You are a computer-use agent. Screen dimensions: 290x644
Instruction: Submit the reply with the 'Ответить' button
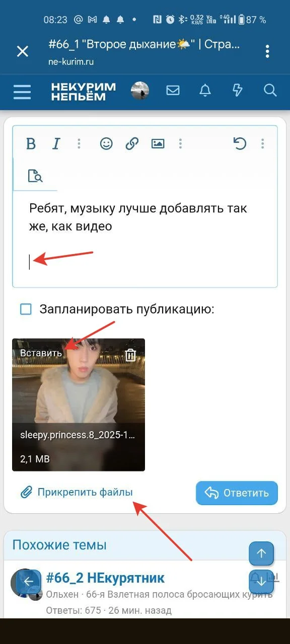coord(237,493)
